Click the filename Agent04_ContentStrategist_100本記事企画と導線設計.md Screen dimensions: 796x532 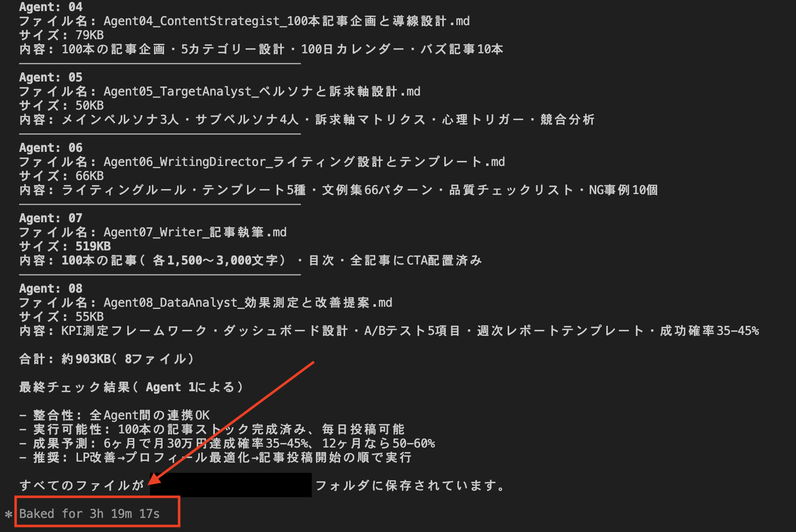tap(287, 21)
